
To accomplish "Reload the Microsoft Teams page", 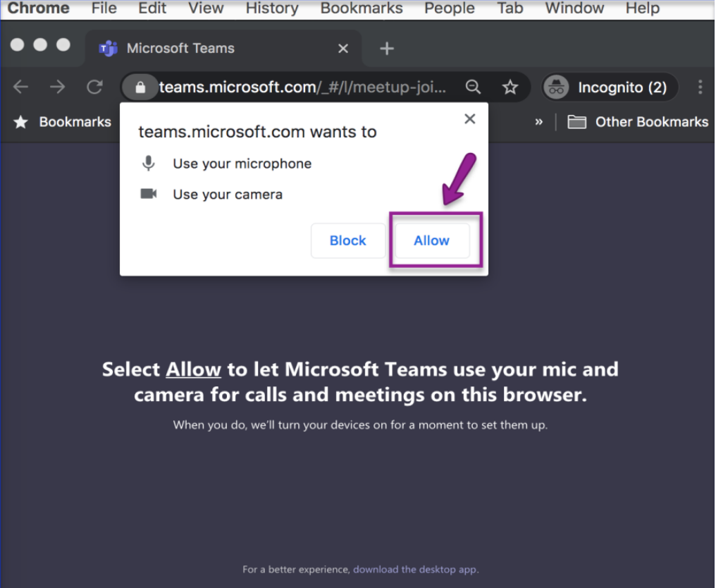I will pyautogui.click(x=94, y=86).
